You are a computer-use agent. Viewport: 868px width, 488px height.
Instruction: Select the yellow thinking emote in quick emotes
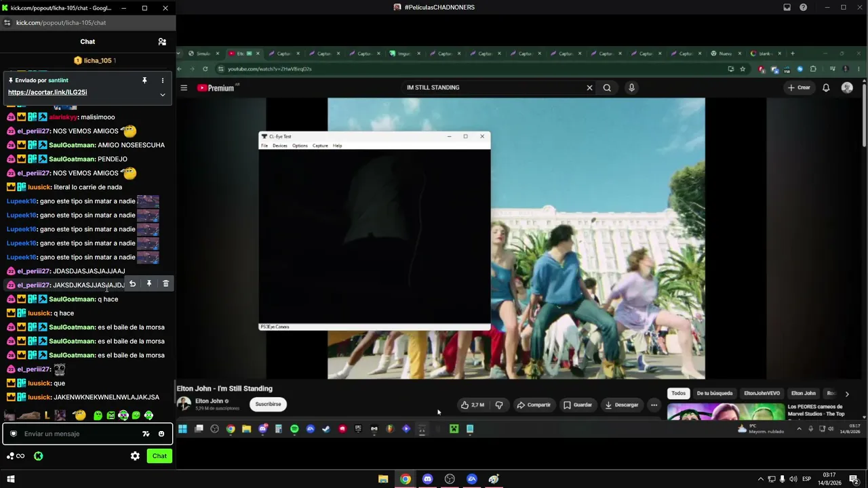pos(80,415)
